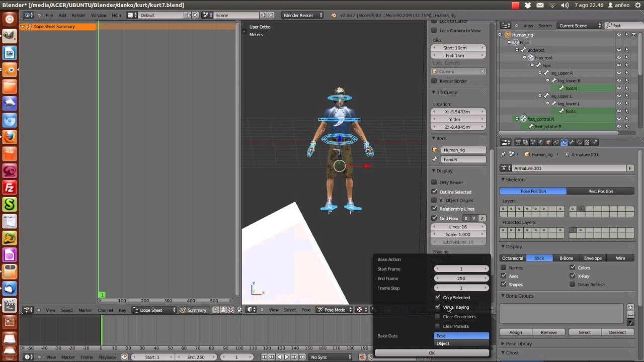Switch armature to Rest Position
The height and width of the screenshot is (362, 644).
coord(600,191)
